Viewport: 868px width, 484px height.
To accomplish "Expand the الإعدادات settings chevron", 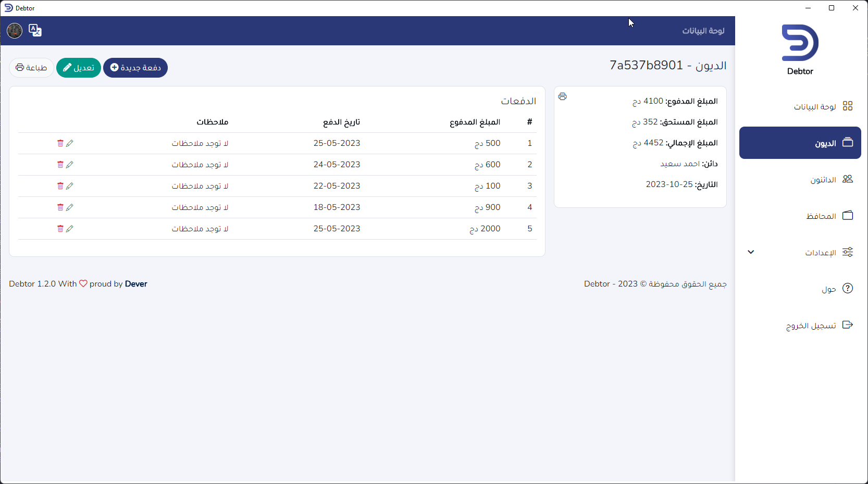I will click(751, 252).
